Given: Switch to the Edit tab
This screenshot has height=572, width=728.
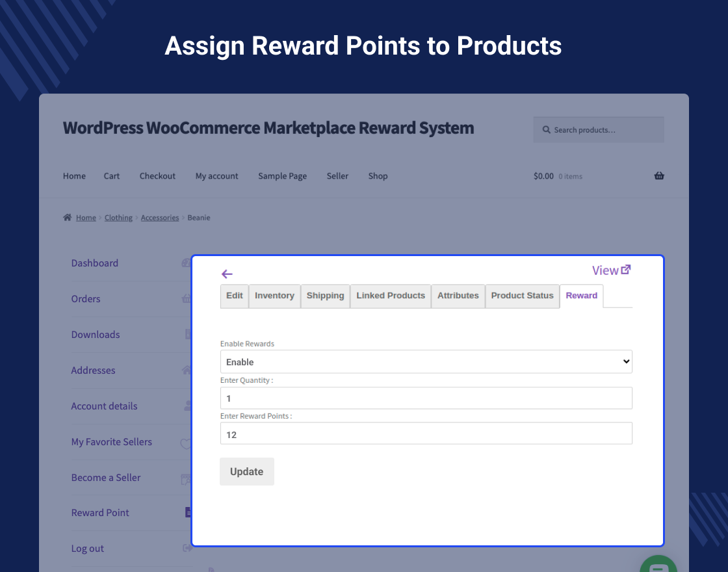Looking at the screenshot, I should pyautogui.click(x=235, y=296).
